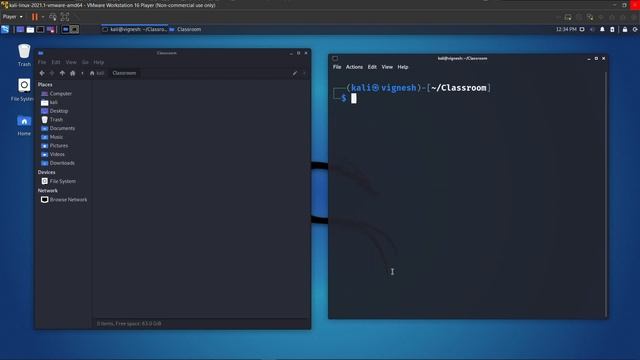This screenshot has height=360, width=640.
Task: Pause the virtual machine in VMware
Action: [x=35, y=17]
